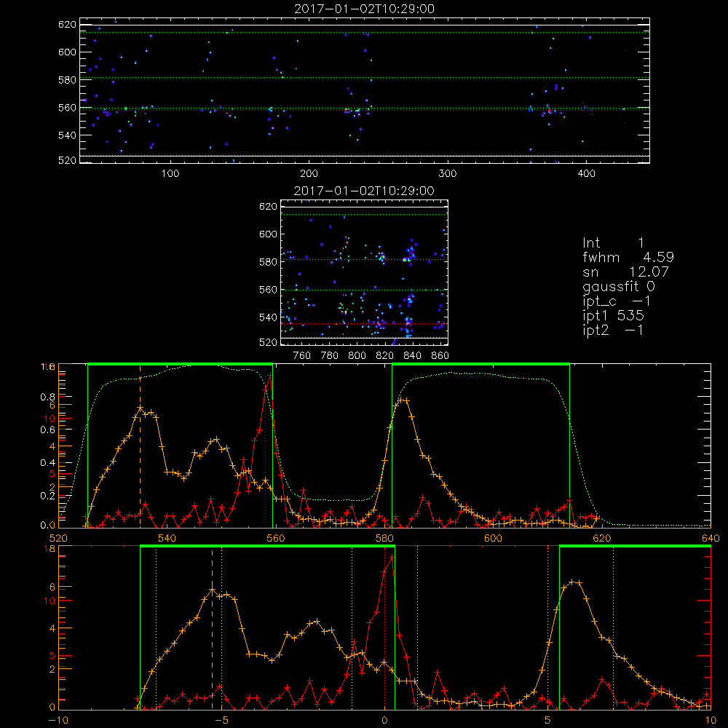Select the 'sn 12.07' readout
This screenshot has width=728, height=728.
point(625,272)
